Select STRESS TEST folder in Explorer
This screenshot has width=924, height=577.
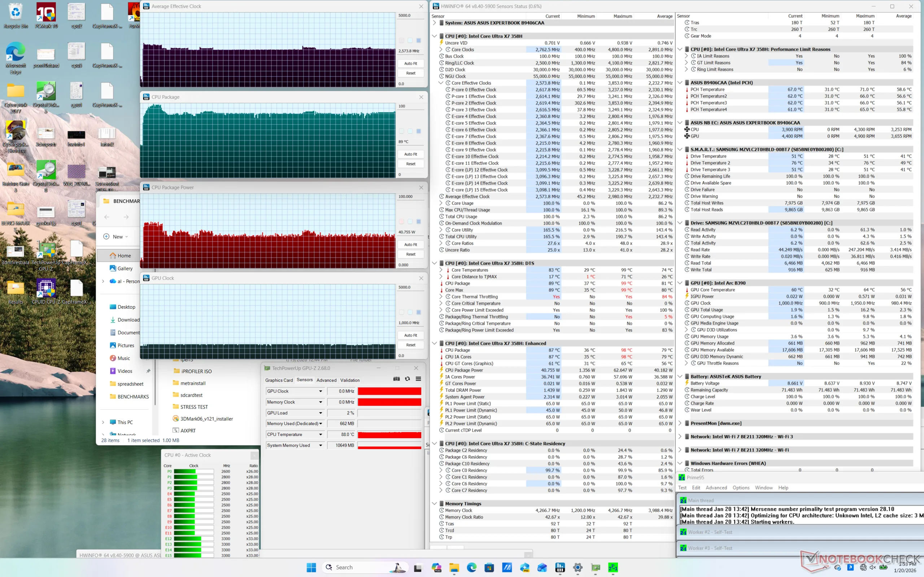coord(194,407)
